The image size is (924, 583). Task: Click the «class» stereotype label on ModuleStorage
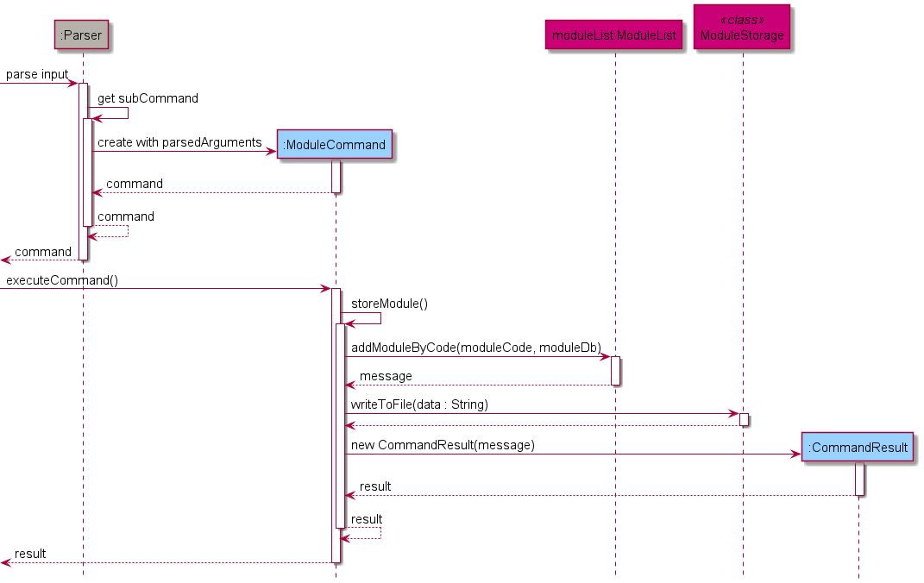click(742, 17)
